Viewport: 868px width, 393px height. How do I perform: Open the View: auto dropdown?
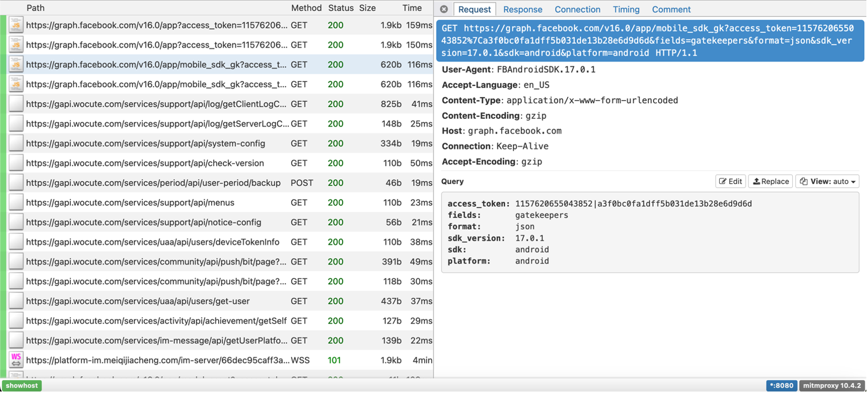(x=827, y=182)
